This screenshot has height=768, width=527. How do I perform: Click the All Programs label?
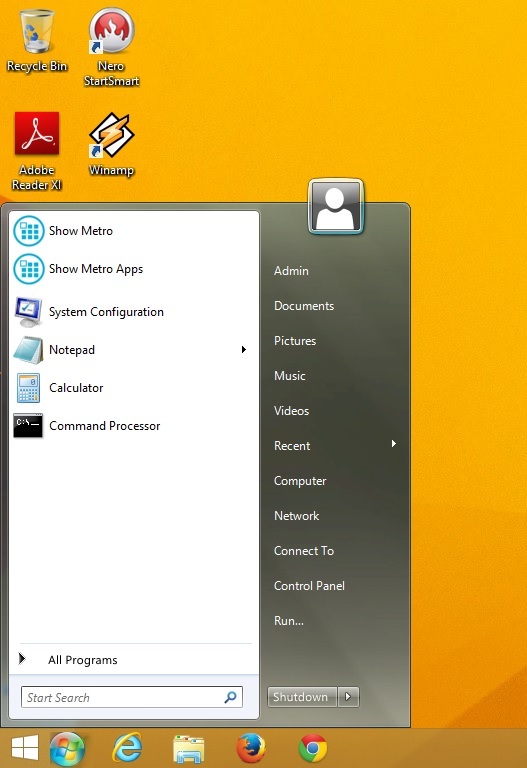point(83,660)
